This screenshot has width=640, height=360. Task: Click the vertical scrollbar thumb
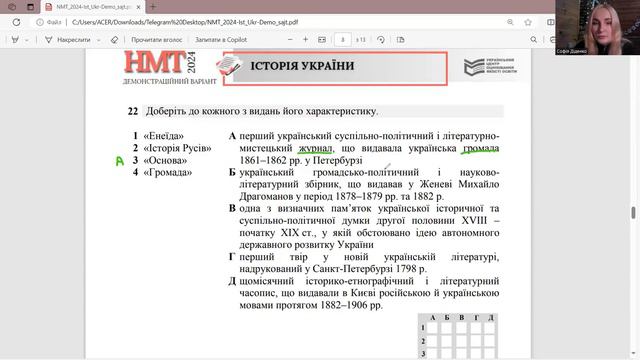[633, 213]
